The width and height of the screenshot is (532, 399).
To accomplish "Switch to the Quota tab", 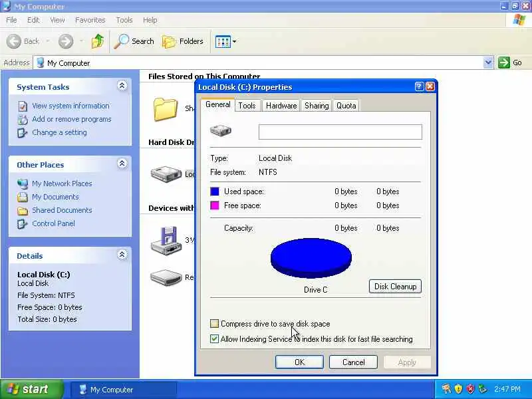I will (346, 106).
